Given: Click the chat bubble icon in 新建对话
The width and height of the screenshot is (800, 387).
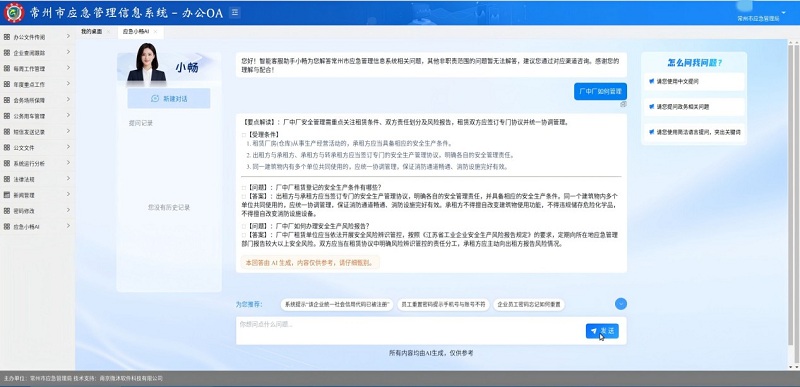Looking at the screenshot, I should click(155, 98).
